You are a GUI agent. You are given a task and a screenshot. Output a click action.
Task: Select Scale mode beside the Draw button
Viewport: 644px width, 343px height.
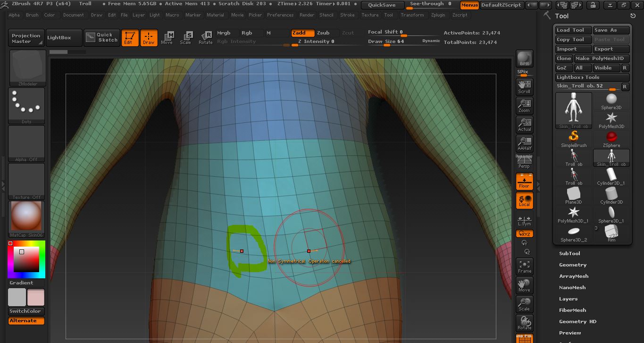click(186, 38)
